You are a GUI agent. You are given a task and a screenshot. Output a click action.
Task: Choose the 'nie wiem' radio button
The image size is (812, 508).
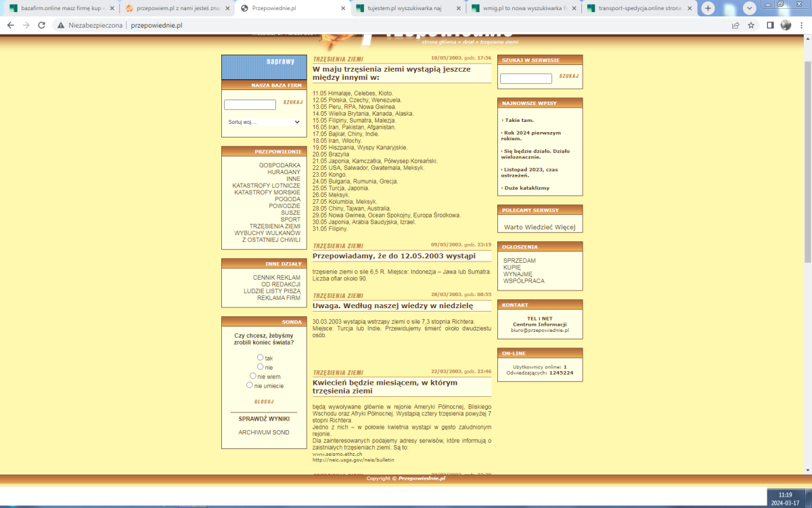pyautogui.click(x=253, y=376)
